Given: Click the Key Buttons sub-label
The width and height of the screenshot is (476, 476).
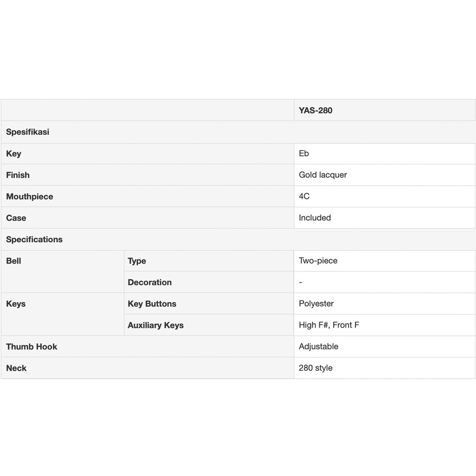Looking at the screenshot, I should [x=152, y=304].
